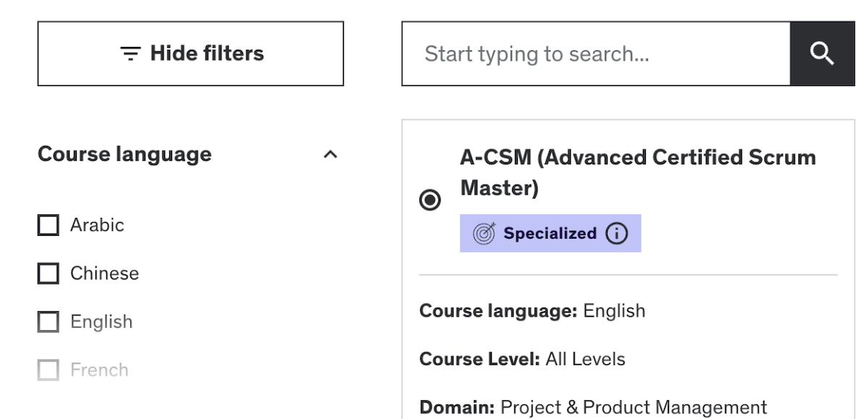
Task: Toggle the French language checkbox
Action: tap(48, 371)
